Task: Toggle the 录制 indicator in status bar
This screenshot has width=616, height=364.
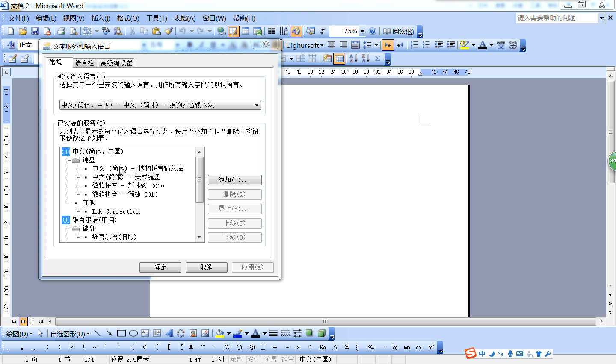Action: pyautogui.click(x=236, y=360)
